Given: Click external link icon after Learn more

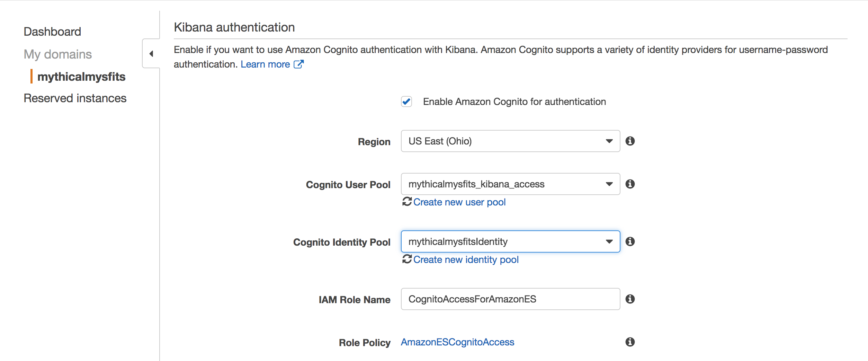Looking at the screenshot, I should [298, 64].
